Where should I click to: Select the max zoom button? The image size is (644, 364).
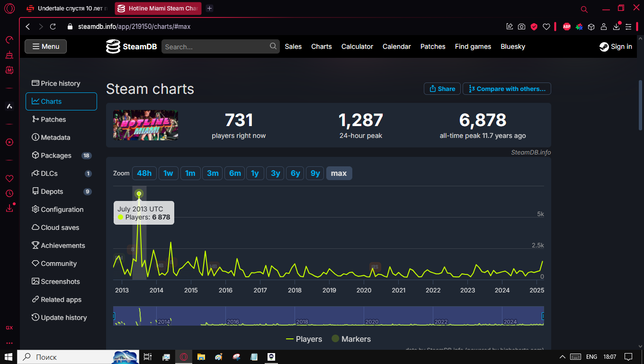339,173
